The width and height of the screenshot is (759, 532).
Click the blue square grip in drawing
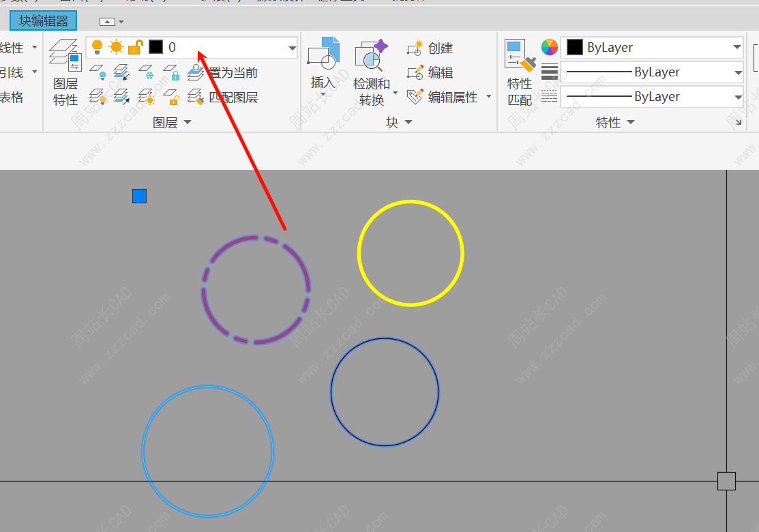139,196
